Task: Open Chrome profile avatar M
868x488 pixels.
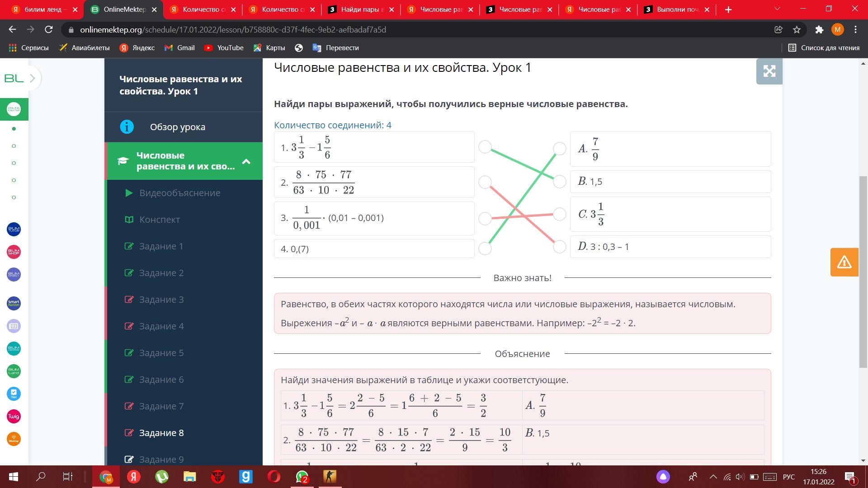Action: (837, 29)
